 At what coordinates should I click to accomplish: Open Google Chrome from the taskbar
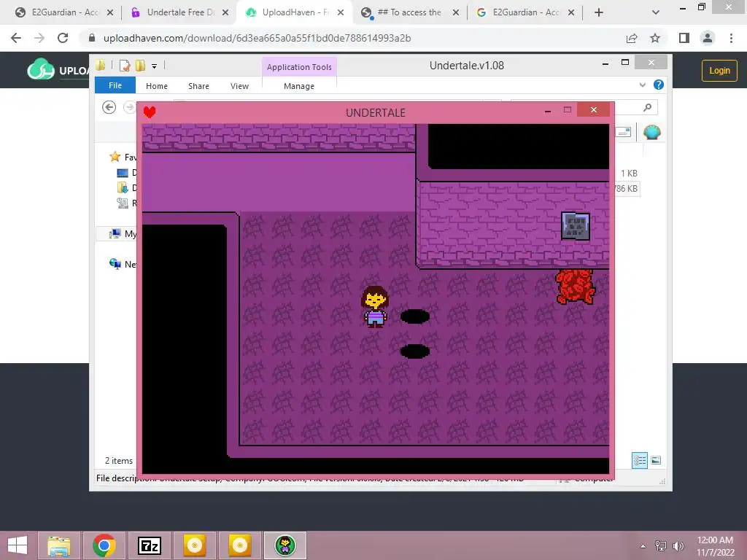104,545
